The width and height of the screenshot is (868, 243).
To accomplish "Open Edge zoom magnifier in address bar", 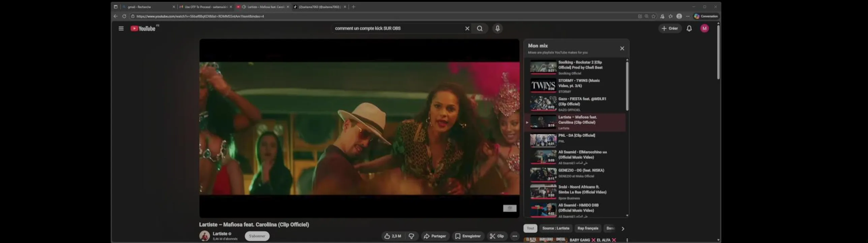I will pos(647,16).
